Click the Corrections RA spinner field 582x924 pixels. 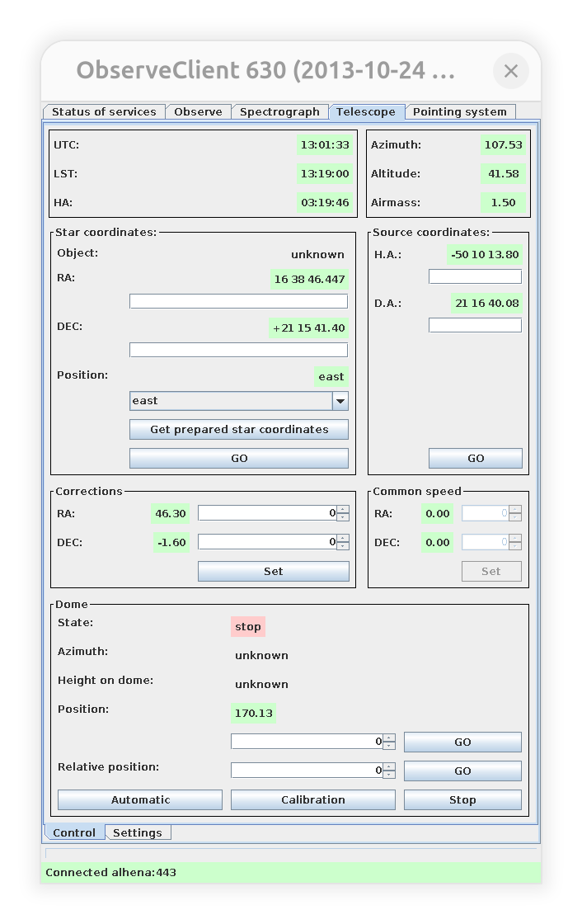pyautogui.click(x=267, y=513)
